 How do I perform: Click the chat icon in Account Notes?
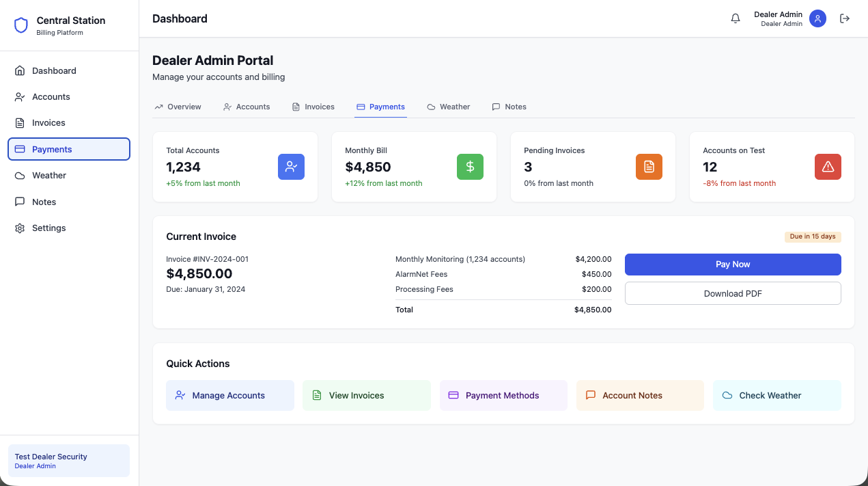tap(591, 395)
